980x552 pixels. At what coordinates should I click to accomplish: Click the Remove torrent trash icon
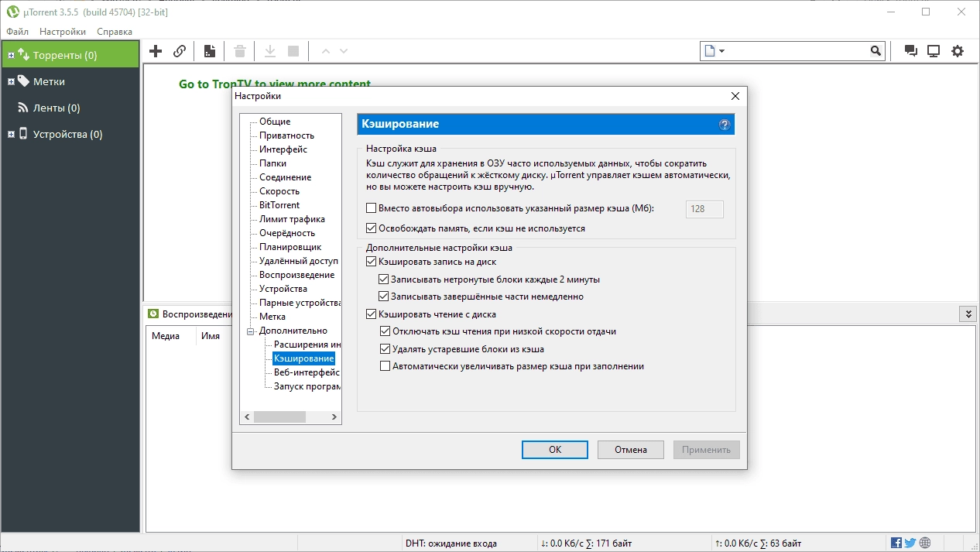pyautogui.click(x=240, y=51)
